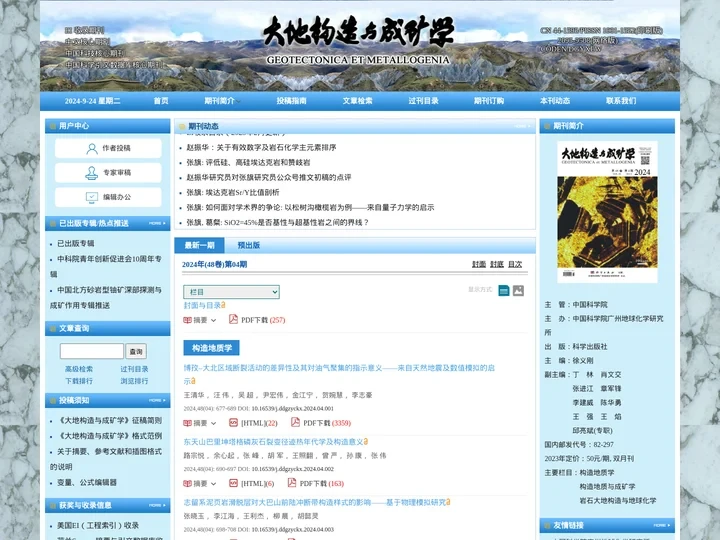Open 《大地构造与成矿学》征稿简则 link
This screenshot has width=720, height=540.
click(109, 421)
